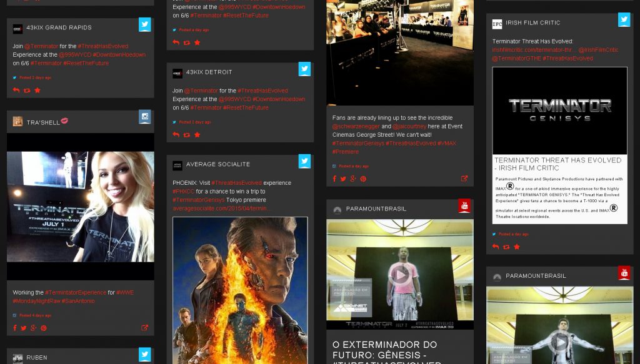Click the Instagram badge on Tra'shell card
640x364 pixels.
click(x=145, y=117)
